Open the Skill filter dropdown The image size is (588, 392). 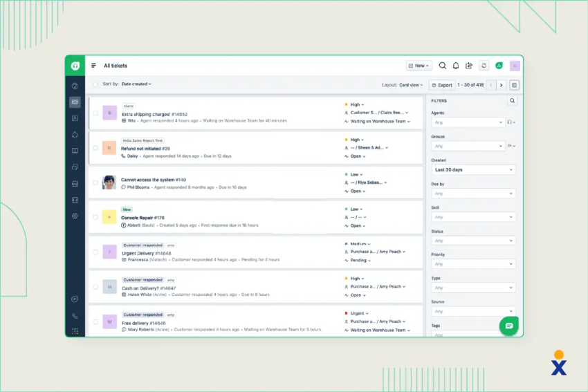[x=473, y=217]
